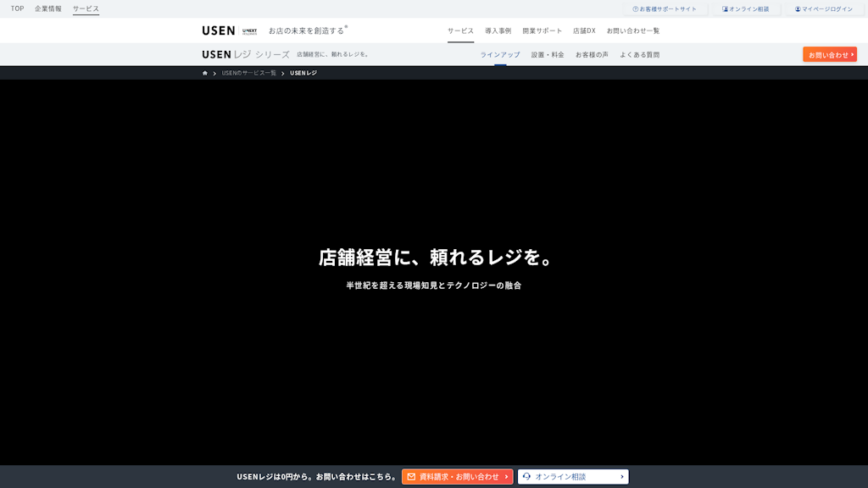The width and height of the screenshot is (868, 488).
Task: Click USENのサービス一覧 breadcrumb link
Action: [x=248, y=73]
